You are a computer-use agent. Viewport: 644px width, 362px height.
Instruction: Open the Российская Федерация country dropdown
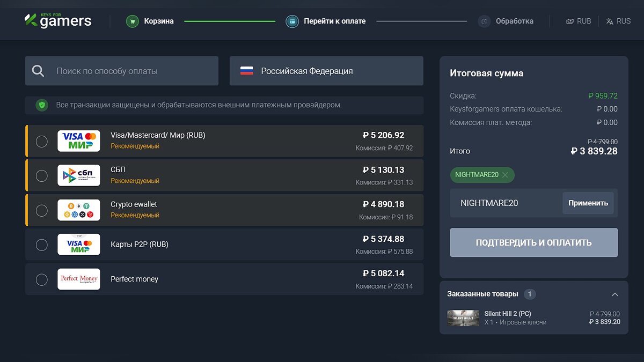(326, 71)
